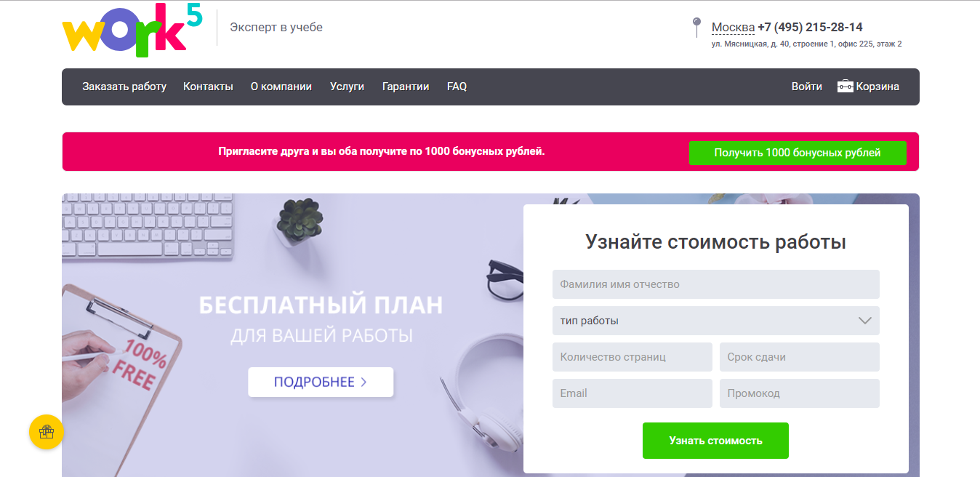Open the Гарантии section

406,87
